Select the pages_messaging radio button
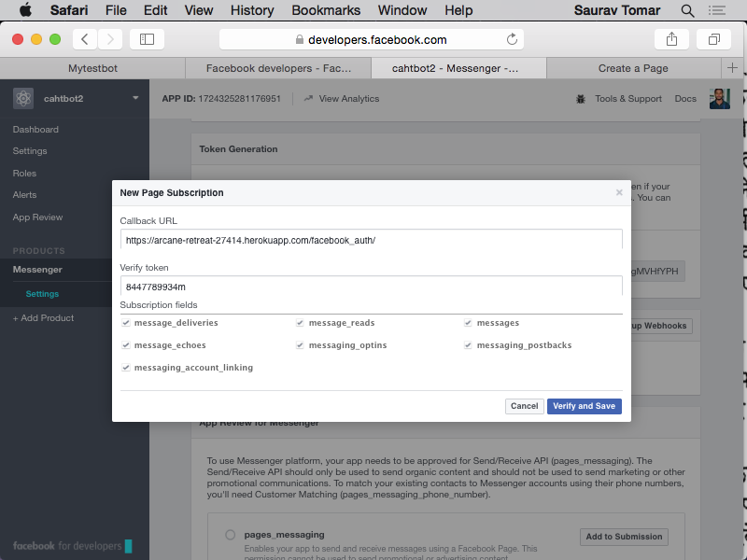This screenshot has height=560, width=747. pos(230,535)
